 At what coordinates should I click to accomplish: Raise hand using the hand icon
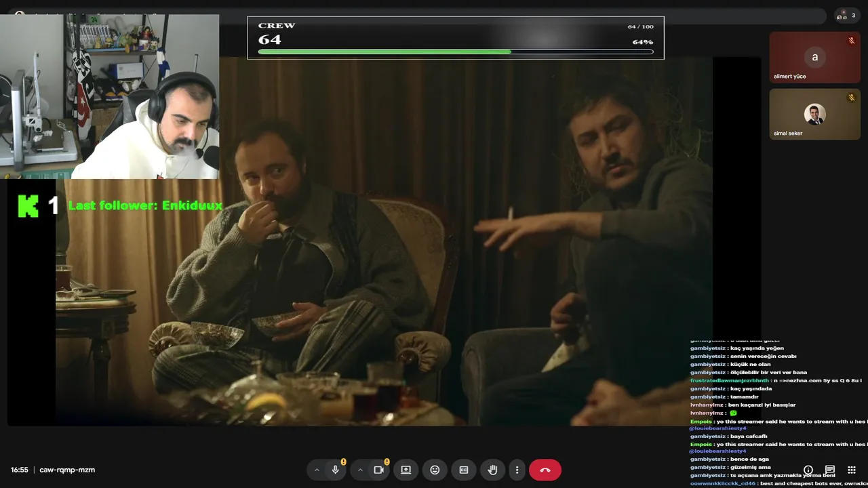[x=493, y=470]
